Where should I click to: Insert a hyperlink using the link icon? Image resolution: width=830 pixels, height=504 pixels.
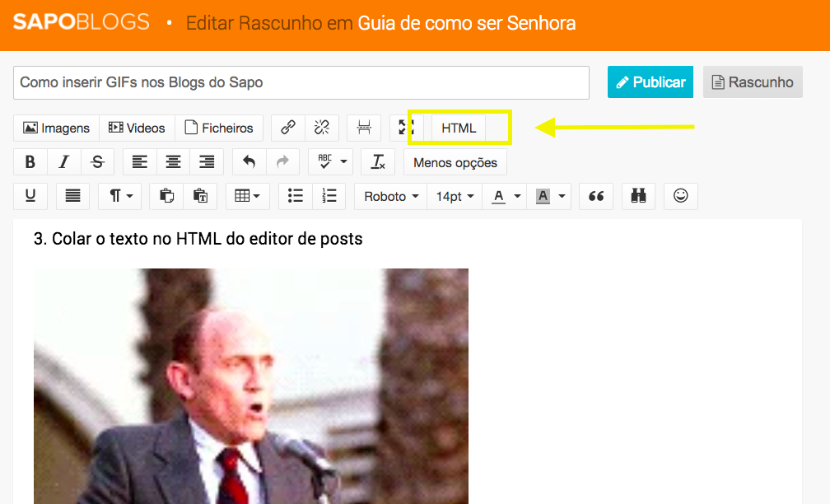click(287, 128)
